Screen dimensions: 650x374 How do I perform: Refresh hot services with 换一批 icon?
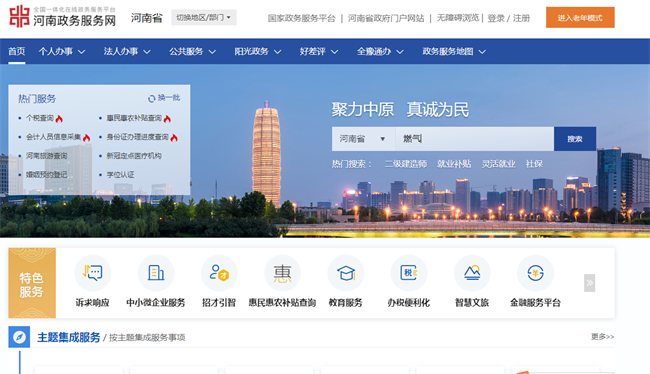[x=152, y=98]
